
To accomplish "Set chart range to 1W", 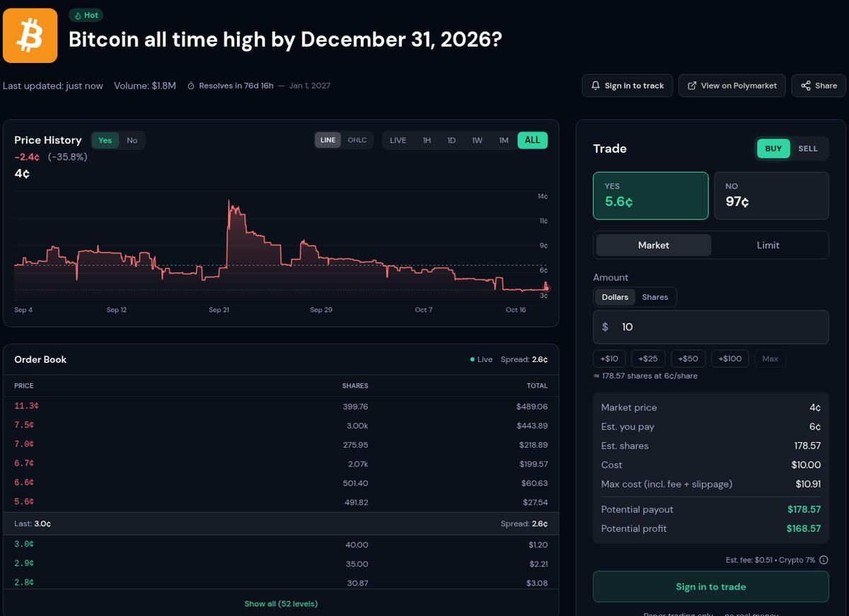I will tap(478, 140).
